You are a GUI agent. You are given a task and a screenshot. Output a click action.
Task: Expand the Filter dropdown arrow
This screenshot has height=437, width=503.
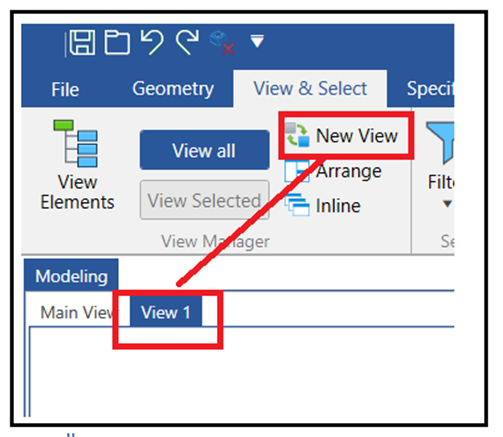[447, 203]
